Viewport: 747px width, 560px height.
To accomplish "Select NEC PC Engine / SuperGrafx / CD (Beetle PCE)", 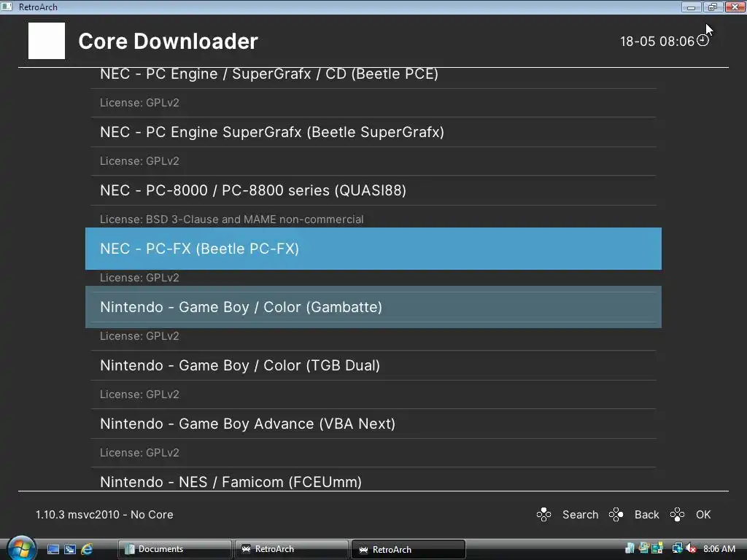I will (x=373, y=74).
